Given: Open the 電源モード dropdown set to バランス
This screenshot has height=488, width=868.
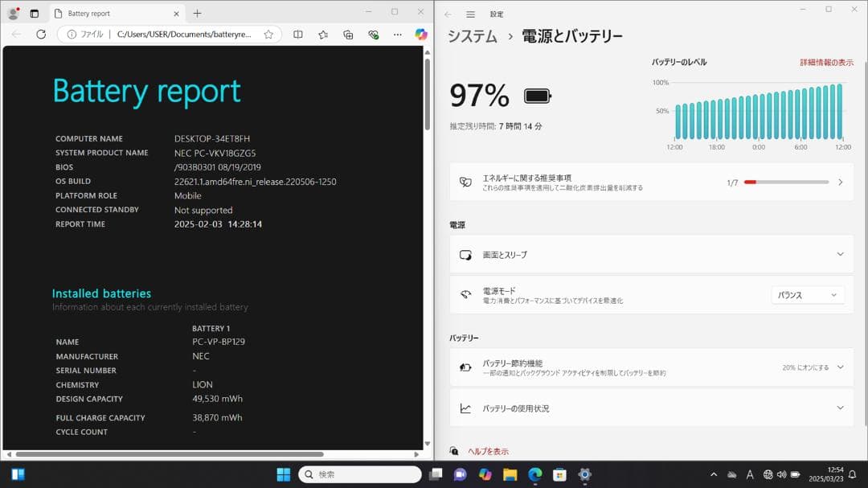Looking at the screenshot, I should click(807, 294).
